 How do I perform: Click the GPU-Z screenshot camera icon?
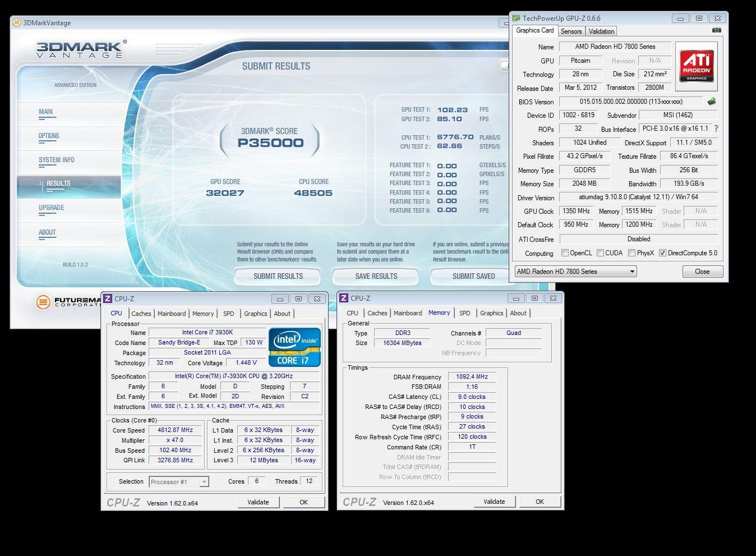point(716,31)
